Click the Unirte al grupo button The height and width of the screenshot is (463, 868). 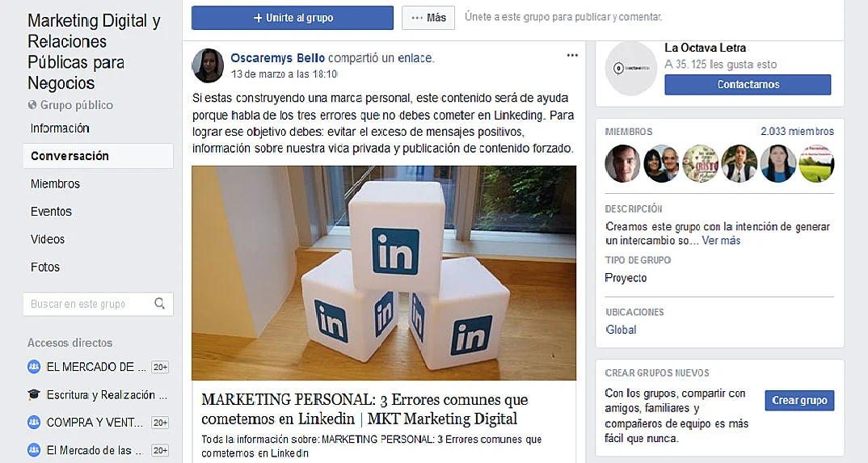click(293, 18)
